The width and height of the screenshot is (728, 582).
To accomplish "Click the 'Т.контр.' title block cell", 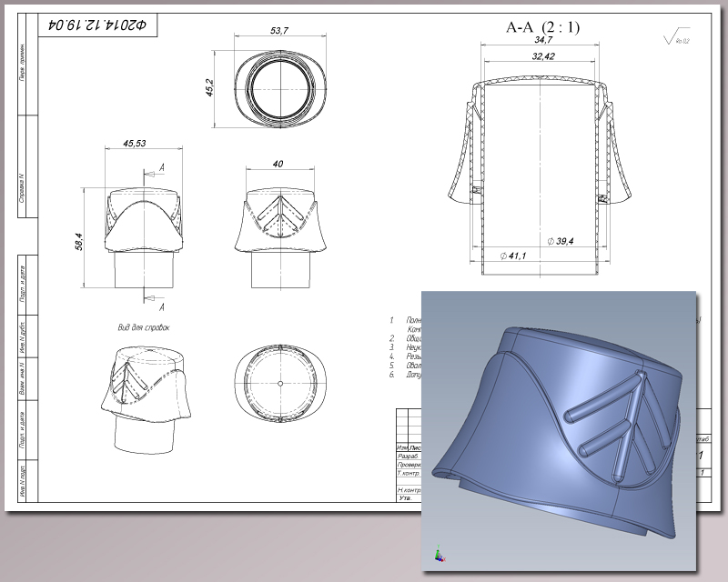I will [x=409, y=473].
